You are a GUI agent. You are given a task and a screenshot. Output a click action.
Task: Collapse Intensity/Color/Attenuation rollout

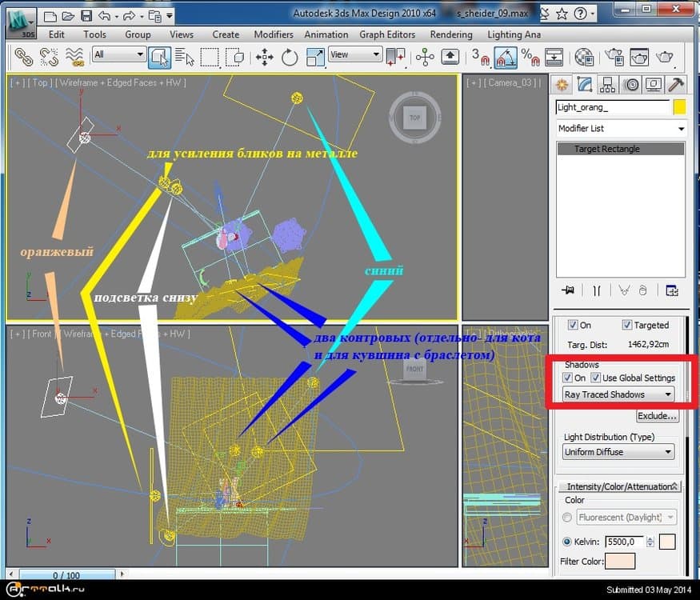point(620,486)
